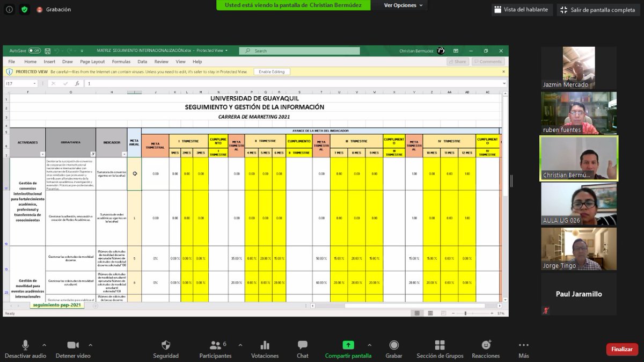Open the Seguridad shield options

[166, 349]
